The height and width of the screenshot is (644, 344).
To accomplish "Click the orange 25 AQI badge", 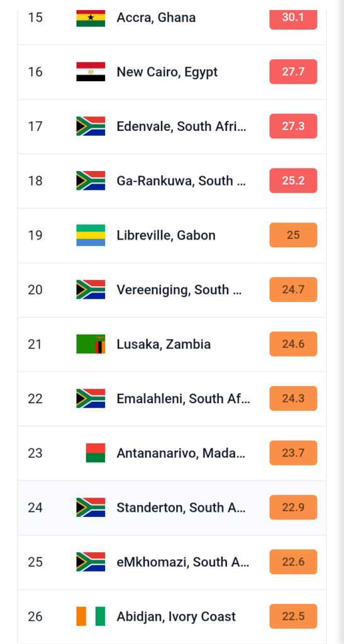I will click(x=293, y=235).
